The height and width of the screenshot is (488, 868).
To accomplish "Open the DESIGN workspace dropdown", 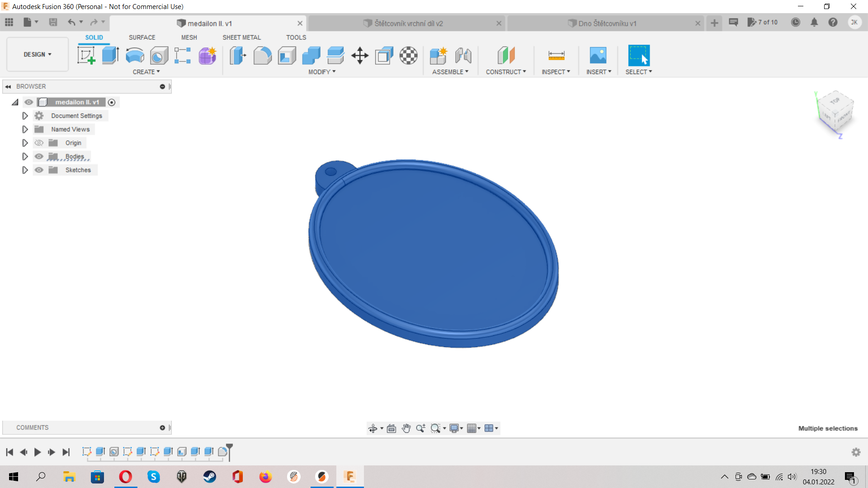I will [38, 54].
